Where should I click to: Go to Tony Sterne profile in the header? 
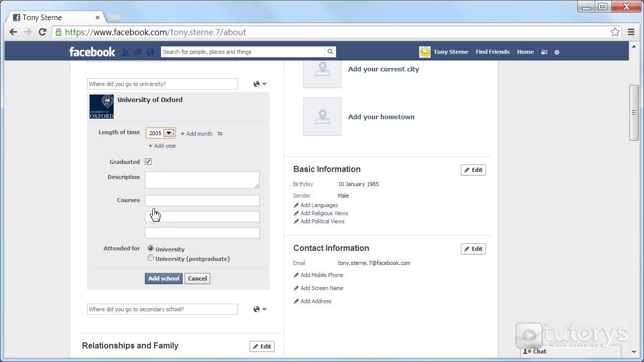tap(451, 52)
